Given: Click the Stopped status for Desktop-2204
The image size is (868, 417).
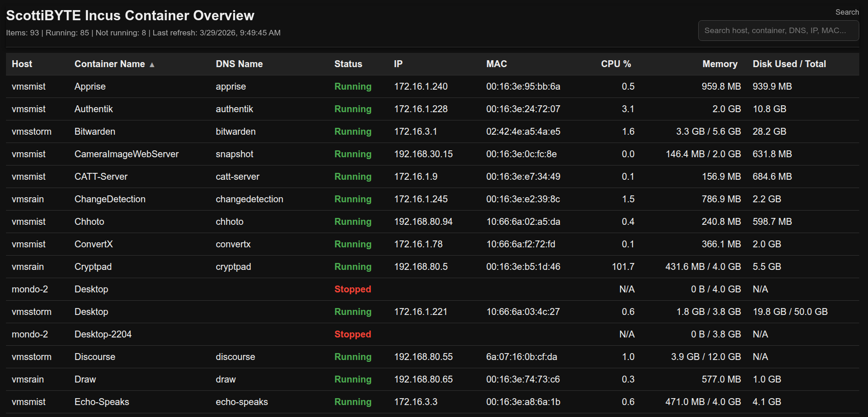Looking at the screenshot, I should click(352, 334).
